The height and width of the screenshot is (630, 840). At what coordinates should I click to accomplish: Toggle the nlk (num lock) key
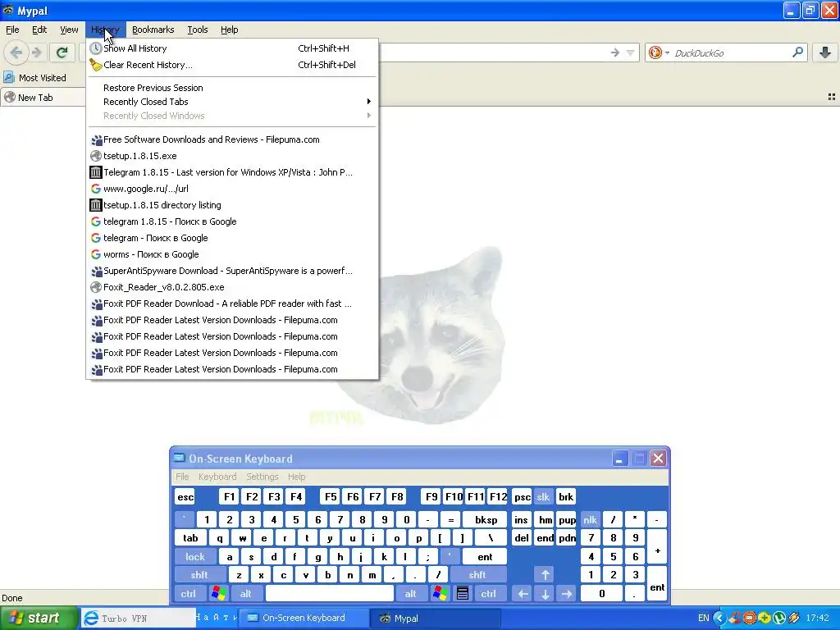pos(590,519)
